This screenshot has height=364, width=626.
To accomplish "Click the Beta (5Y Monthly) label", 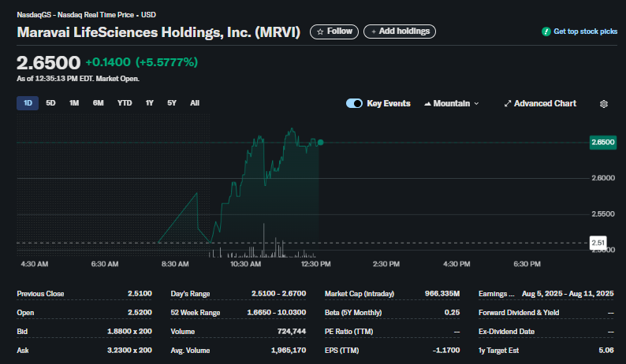I will point(353,313).
